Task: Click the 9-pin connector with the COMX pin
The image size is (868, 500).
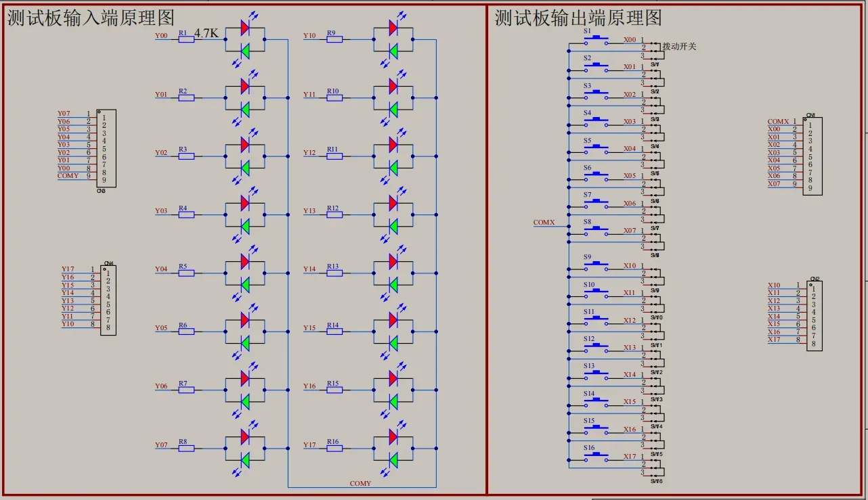Action: click(812, 156)
